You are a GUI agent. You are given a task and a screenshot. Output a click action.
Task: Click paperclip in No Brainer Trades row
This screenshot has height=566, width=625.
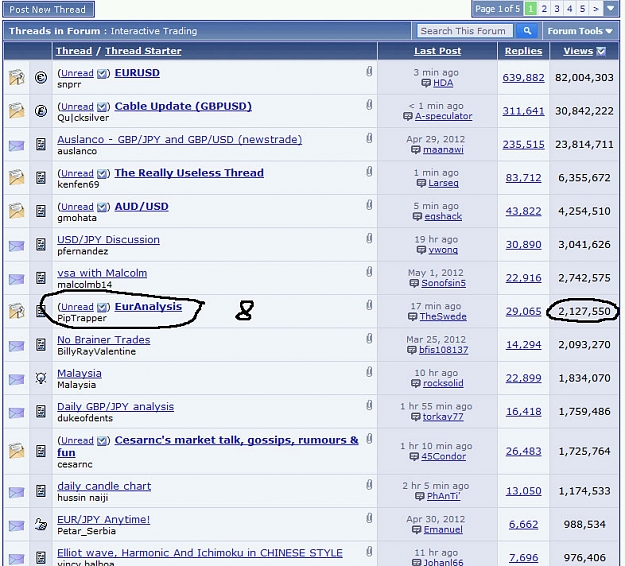[369, 339]
